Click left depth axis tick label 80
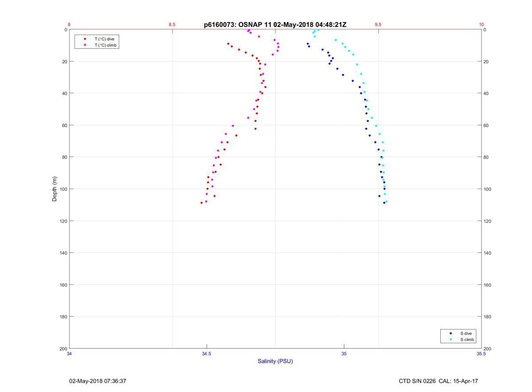Viewport: 532px width, 392px height. pos(64,157)
